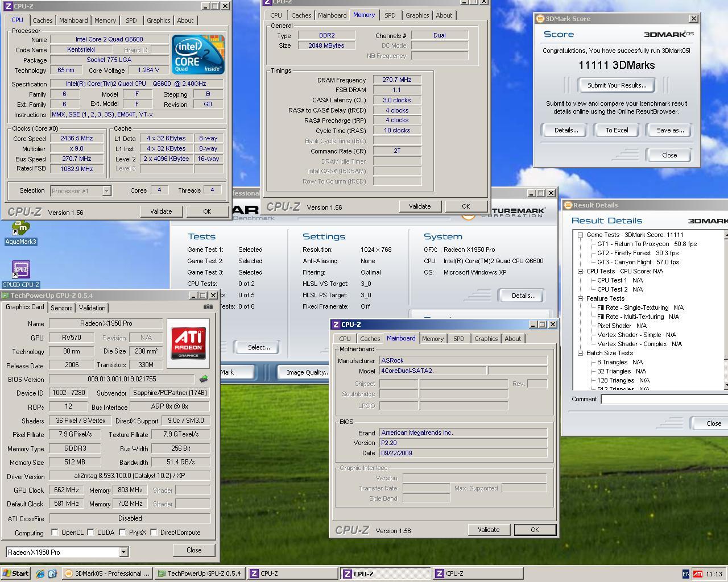The image size is (728, 582).
Task: Collapse the Feature Tests tree node
Action: click(x=580, y=298)
